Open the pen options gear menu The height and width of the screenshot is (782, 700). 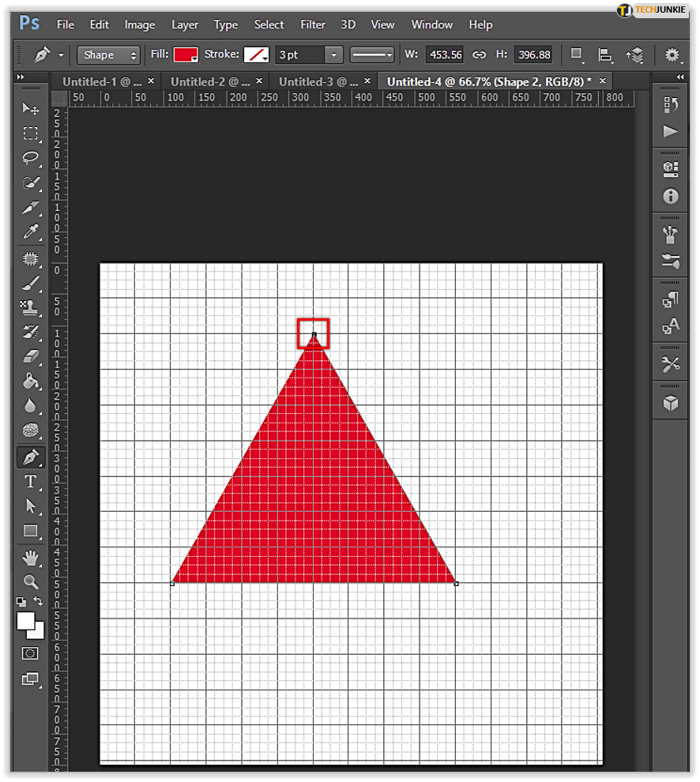(672, 55)
